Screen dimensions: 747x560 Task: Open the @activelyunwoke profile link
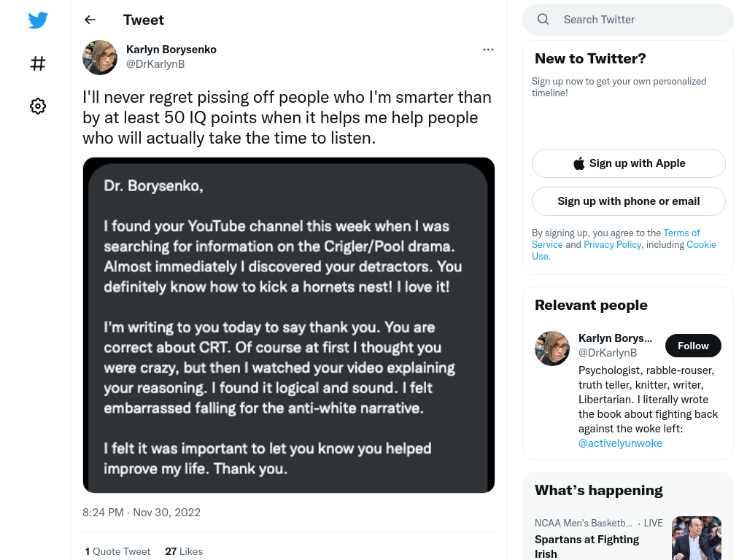(x=620, y=443)
